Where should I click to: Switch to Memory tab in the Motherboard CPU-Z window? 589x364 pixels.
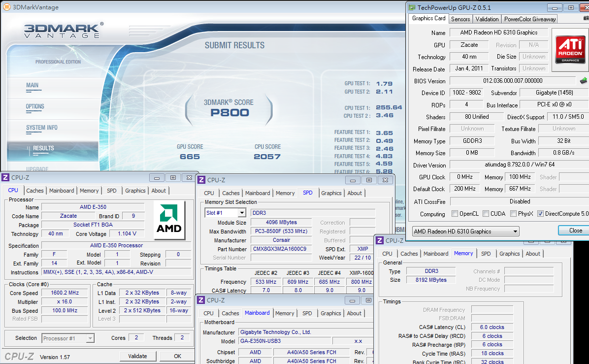click(x=285, y=313)
